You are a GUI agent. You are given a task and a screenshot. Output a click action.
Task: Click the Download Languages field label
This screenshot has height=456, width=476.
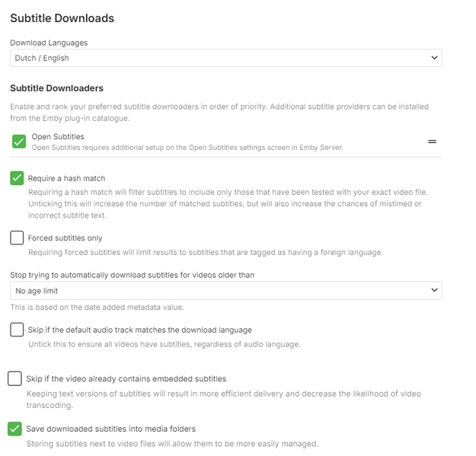[x=49, y=43]
